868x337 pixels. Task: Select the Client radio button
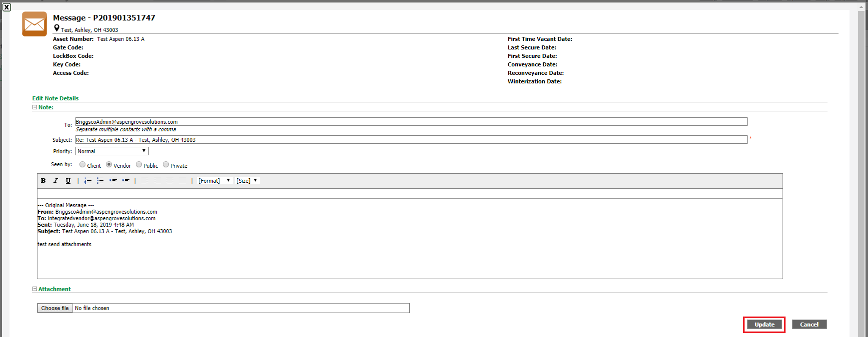tap(82, 164)
